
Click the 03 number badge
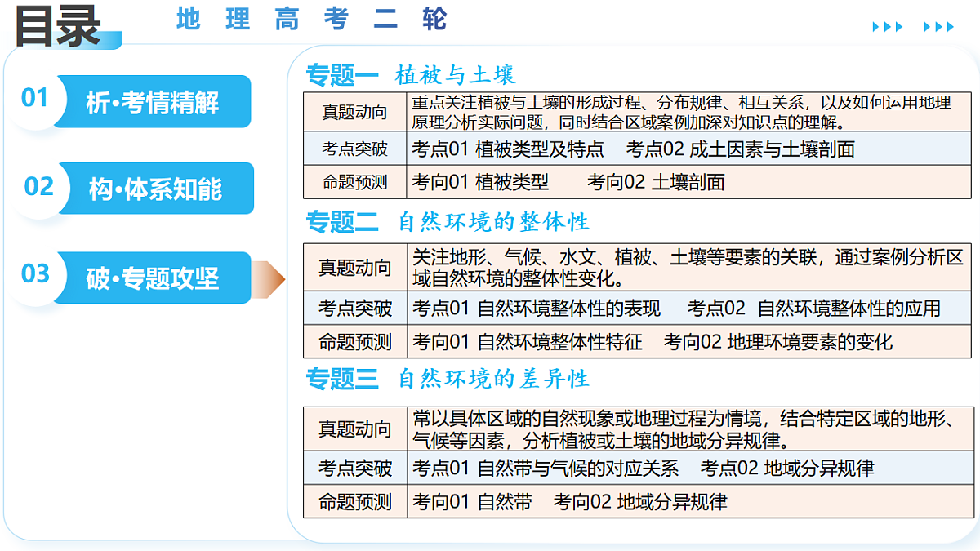point(35,273)
